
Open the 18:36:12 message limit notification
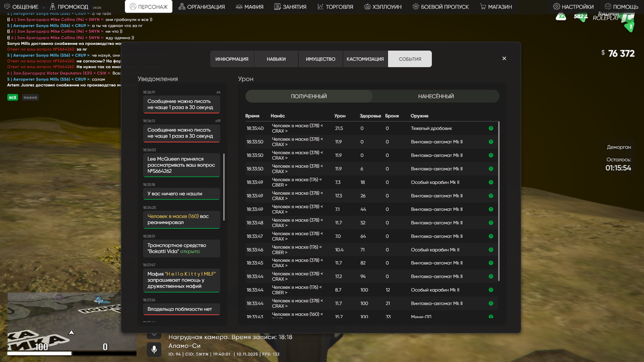tap(181, 133)
